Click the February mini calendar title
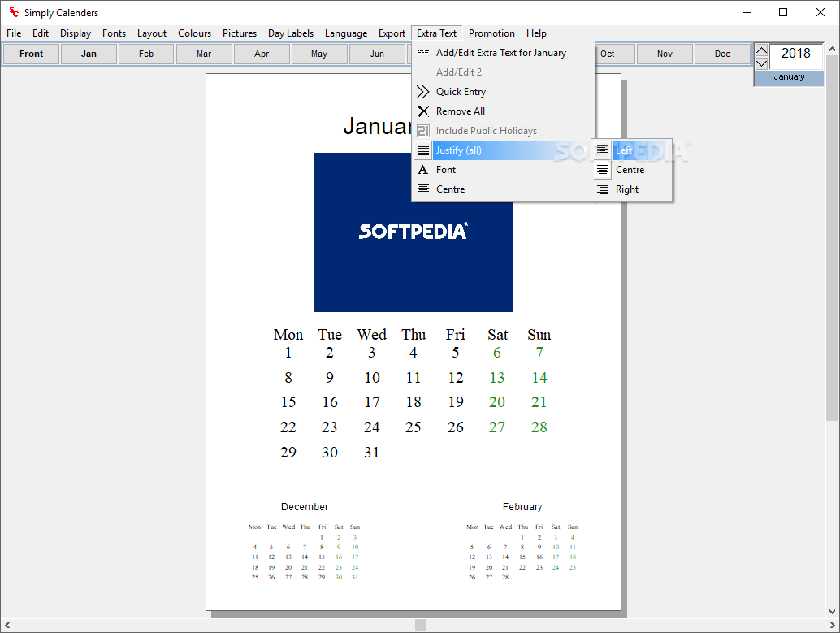Image resolution: width=840 pixels, height=633 pixels. pos(522,507)
